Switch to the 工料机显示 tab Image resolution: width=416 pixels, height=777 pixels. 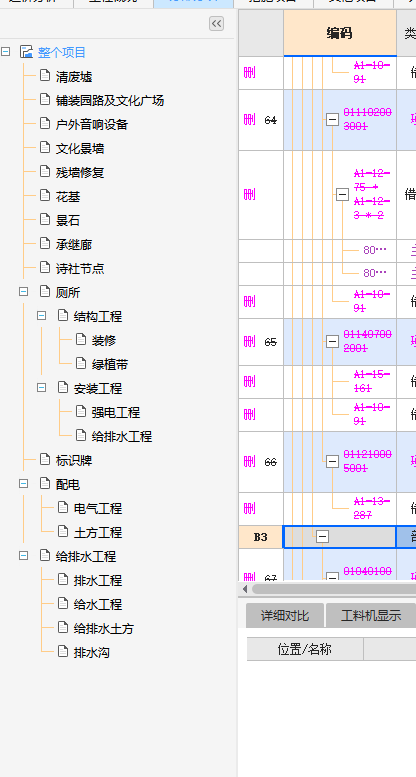(x=371, y=615)
